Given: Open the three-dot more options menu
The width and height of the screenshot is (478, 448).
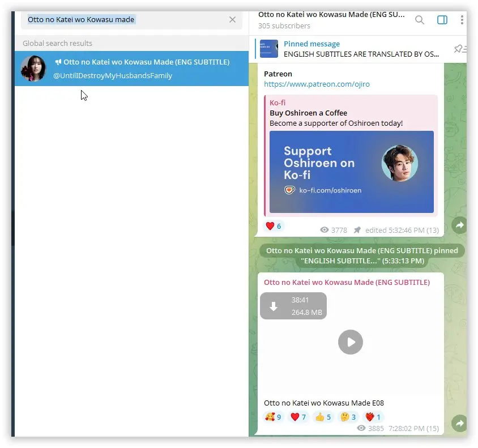Looking at the screenshot, I should tap(462, 20).
